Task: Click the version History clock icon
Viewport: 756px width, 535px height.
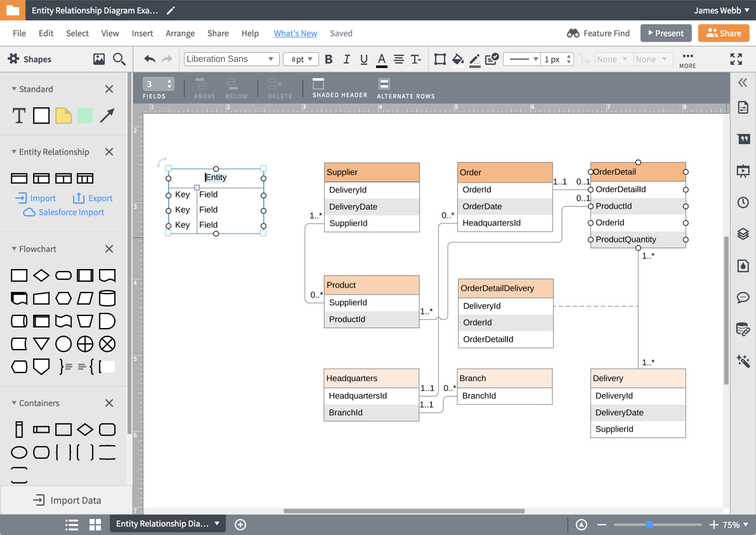Action: [x=743, y=202]
